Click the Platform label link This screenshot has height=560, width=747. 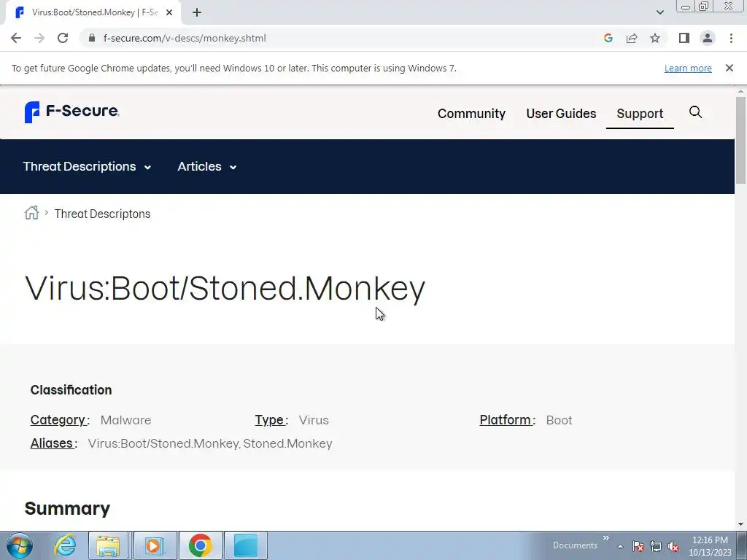coord(507,420)
